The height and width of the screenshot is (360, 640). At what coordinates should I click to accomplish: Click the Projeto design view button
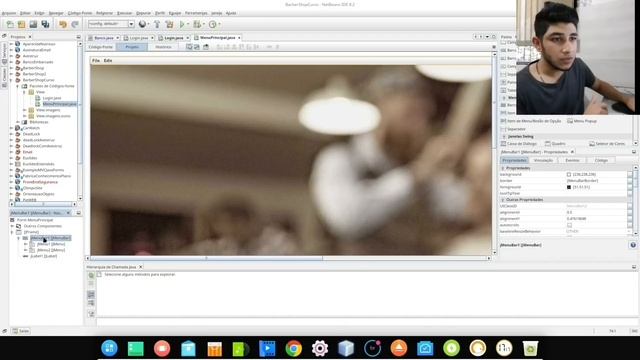coord(132,47)
